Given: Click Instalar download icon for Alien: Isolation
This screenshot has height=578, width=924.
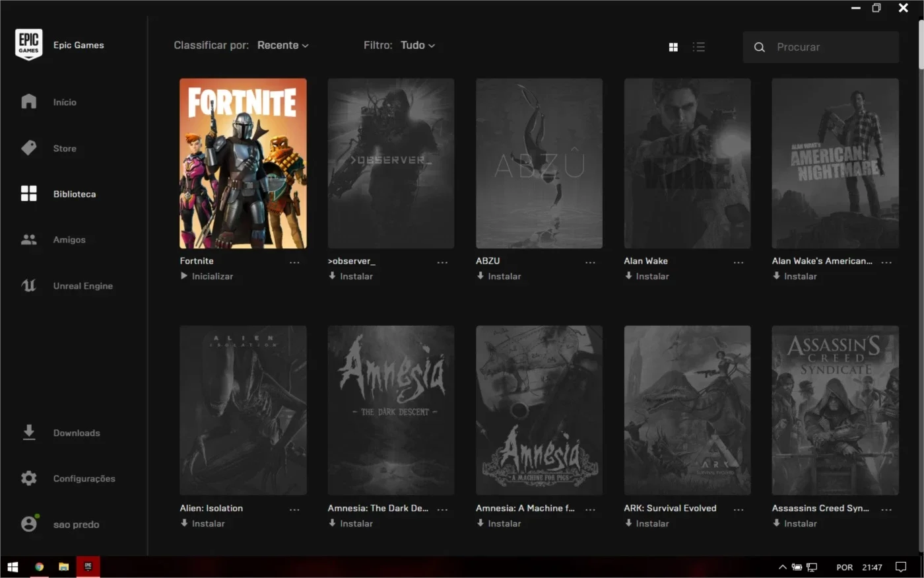Looking at the screenshot, I should tap(184, 523).
